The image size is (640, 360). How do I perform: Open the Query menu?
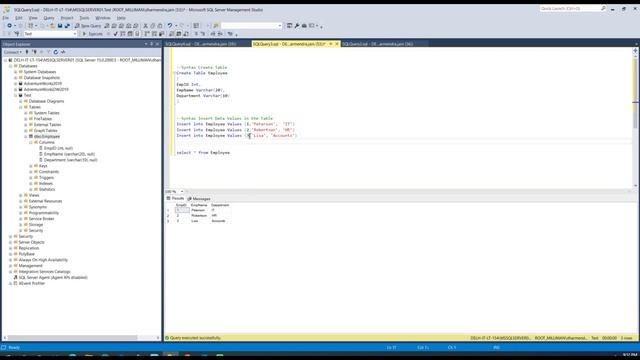(49, 18)
